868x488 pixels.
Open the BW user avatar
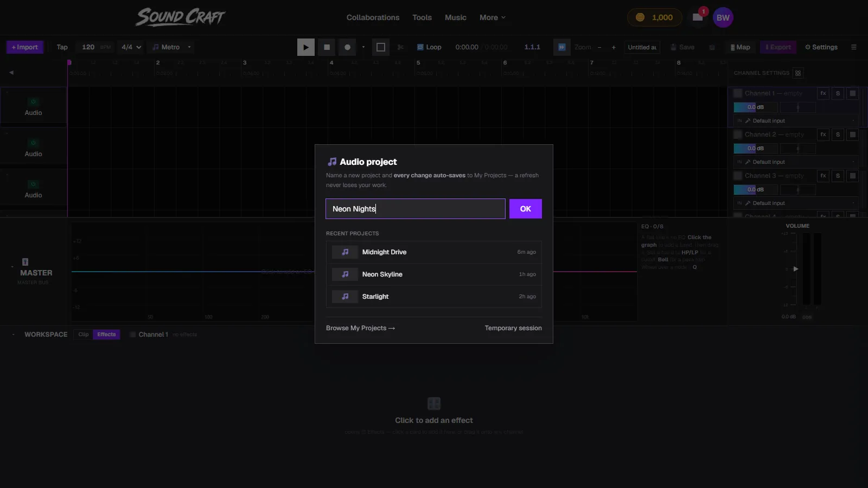point(723,17)
